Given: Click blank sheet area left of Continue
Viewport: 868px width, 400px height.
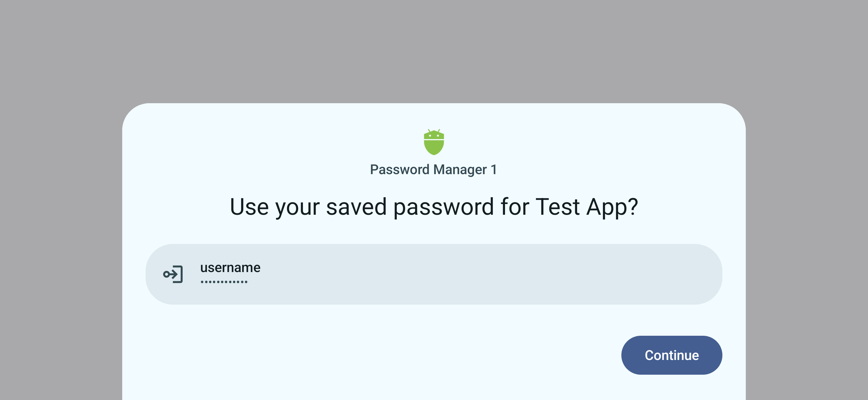Looking at the screenshot, I should [x=371, y=355].
